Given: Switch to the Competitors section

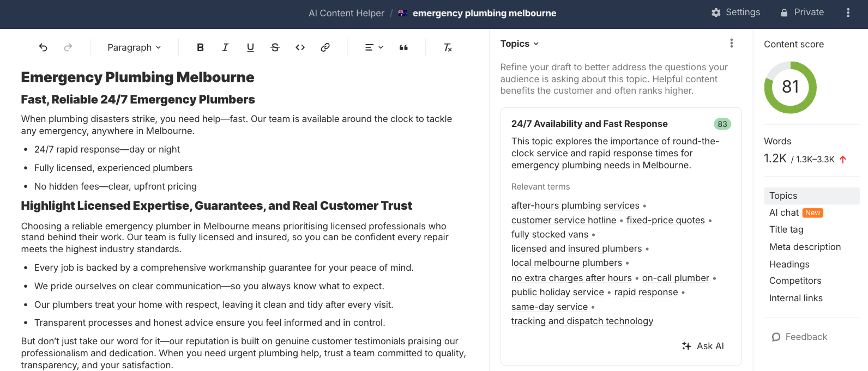Looking at the screenshot, I should (x=795, y=281).
